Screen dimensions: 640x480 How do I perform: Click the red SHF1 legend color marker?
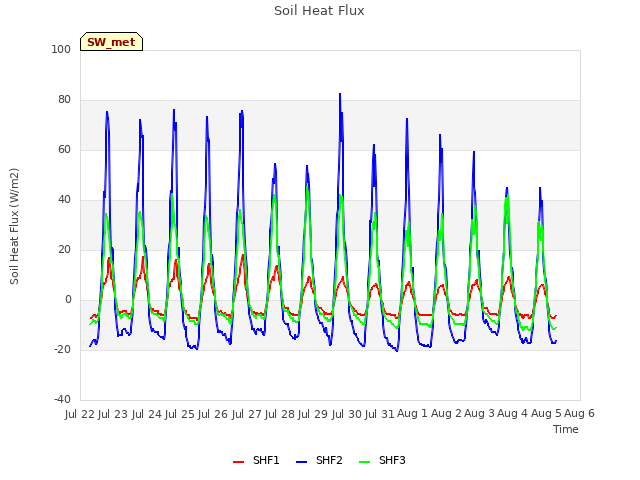pos(238,462)
